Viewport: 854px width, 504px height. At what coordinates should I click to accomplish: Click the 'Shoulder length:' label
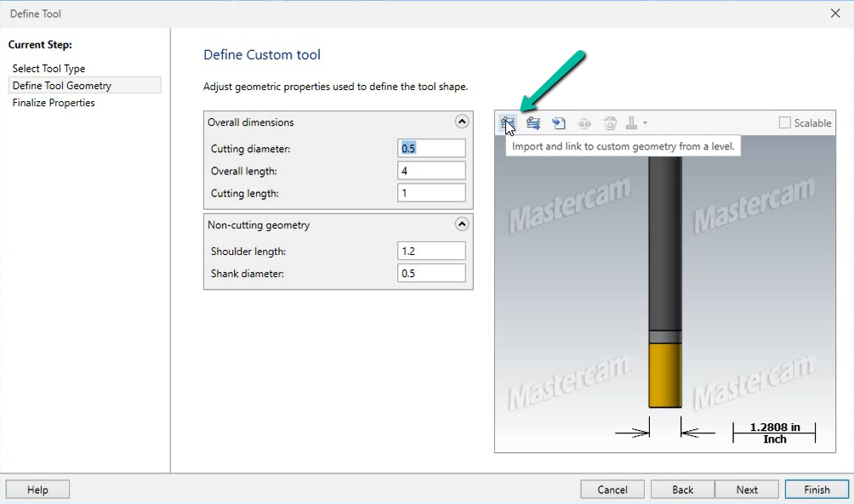click(x=248, y=252)
